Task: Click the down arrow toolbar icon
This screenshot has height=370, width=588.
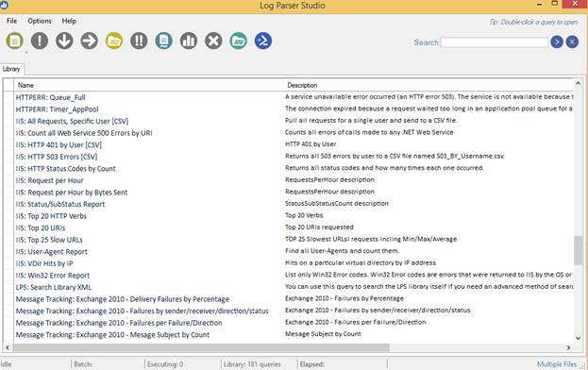Action: [64, 41]
